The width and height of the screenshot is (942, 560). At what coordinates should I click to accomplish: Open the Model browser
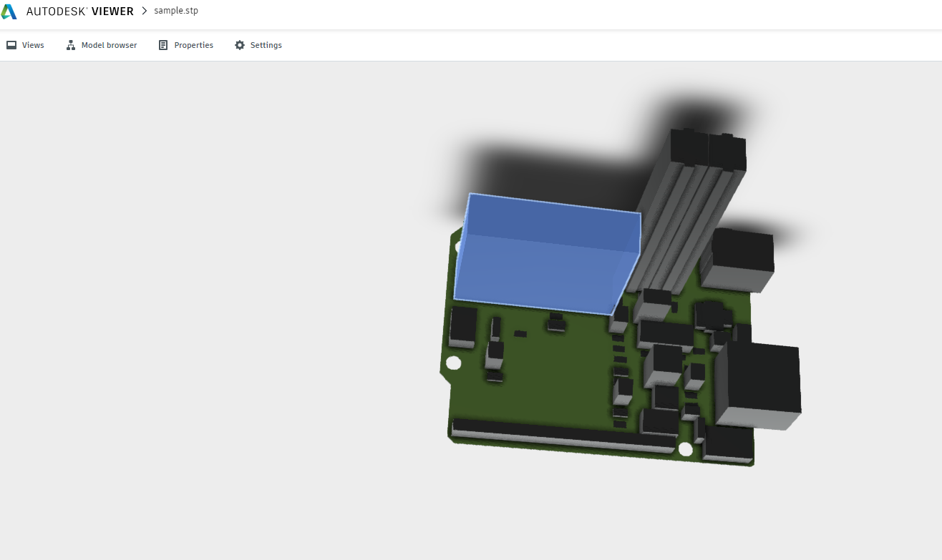[x=102, y=45]
